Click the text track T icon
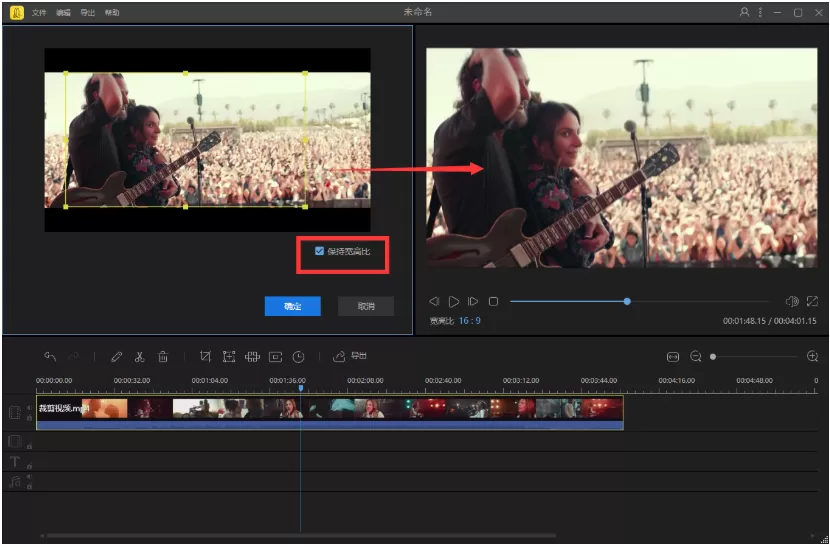The image size is (830, 547). 15,462
